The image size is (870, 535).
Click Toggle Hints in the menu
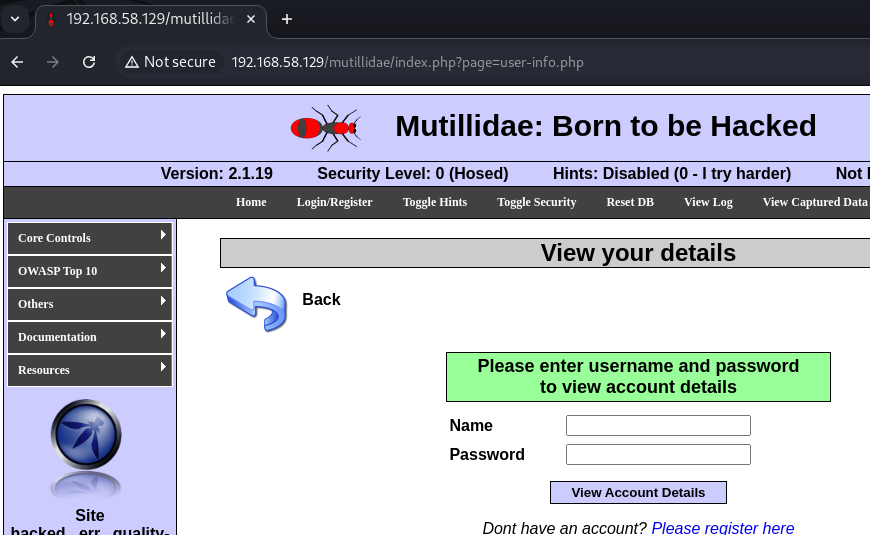tap(434, 202)
